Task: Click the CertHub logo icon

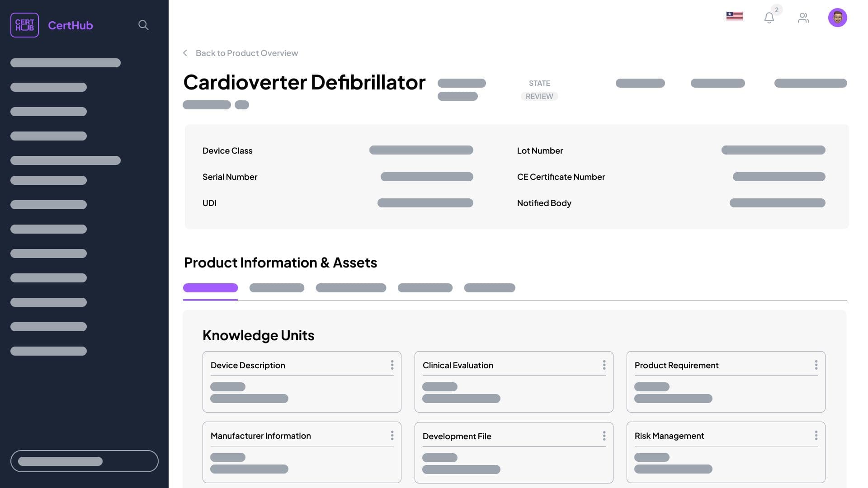Action: (24, 25)
